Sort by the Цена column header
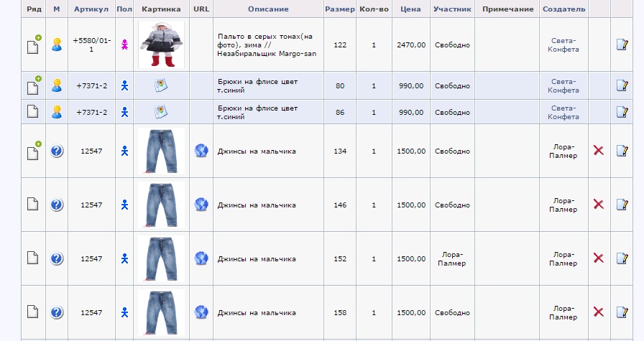644x341 pixels. pyautogui.click(x=410, y=9)
